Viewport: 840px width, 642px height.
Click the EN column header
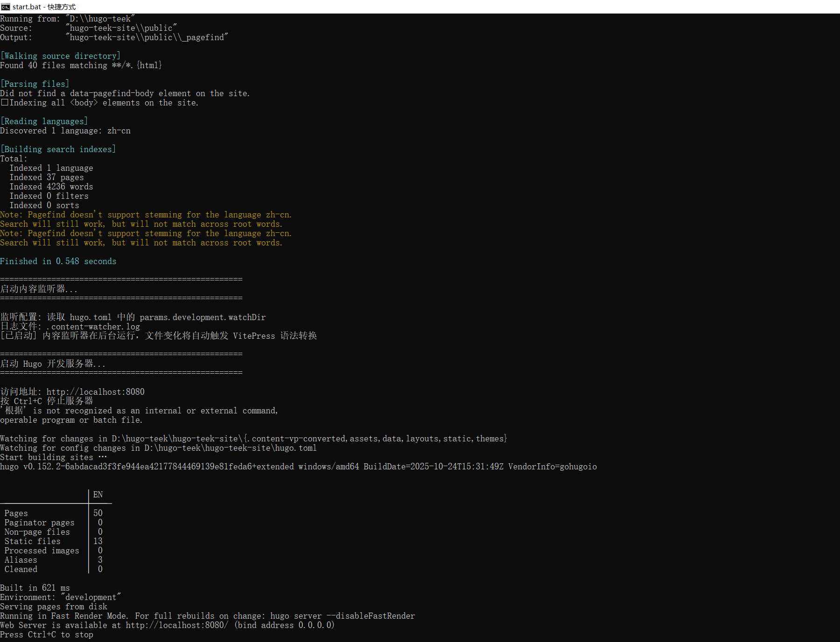point(98,495)
